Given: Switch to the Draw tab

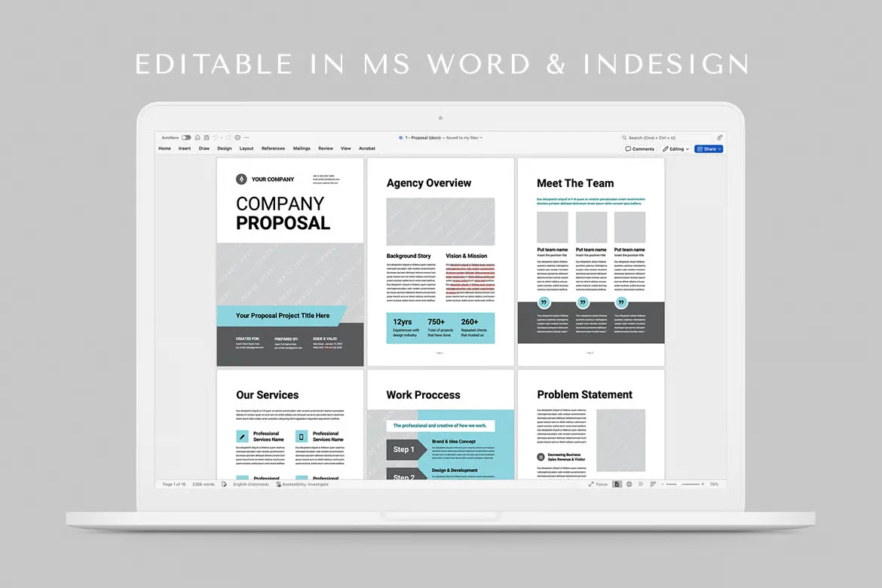Looking at the screenshot, I should [x=204, y=149].
